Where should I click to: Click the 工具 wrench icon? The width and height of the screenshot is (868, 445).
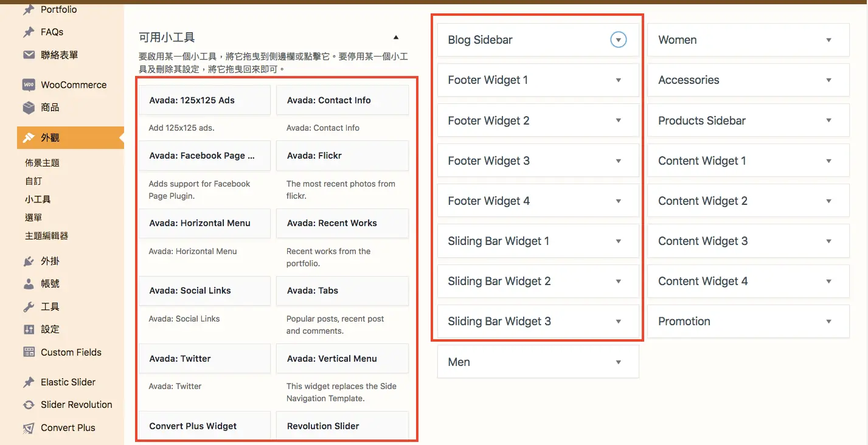[x=29, y=307]
